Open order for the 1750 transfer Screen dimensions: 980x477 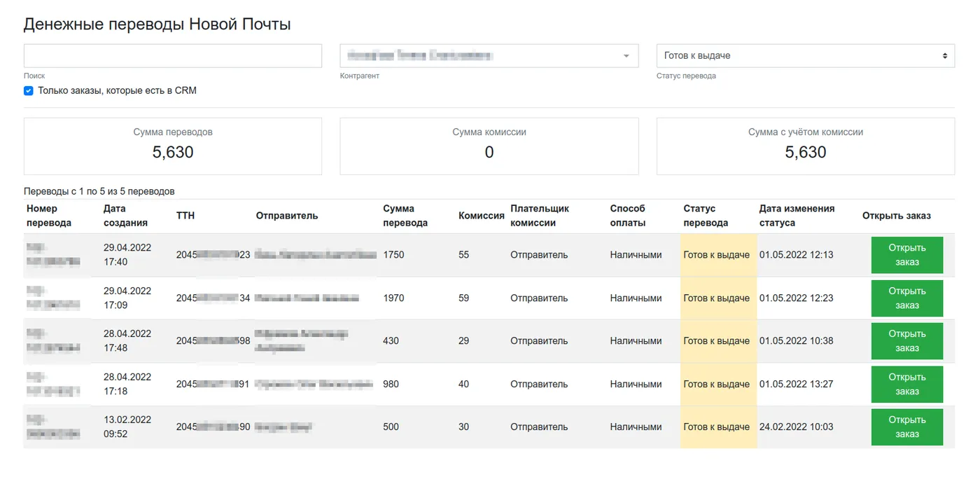[x=907, y=255]
